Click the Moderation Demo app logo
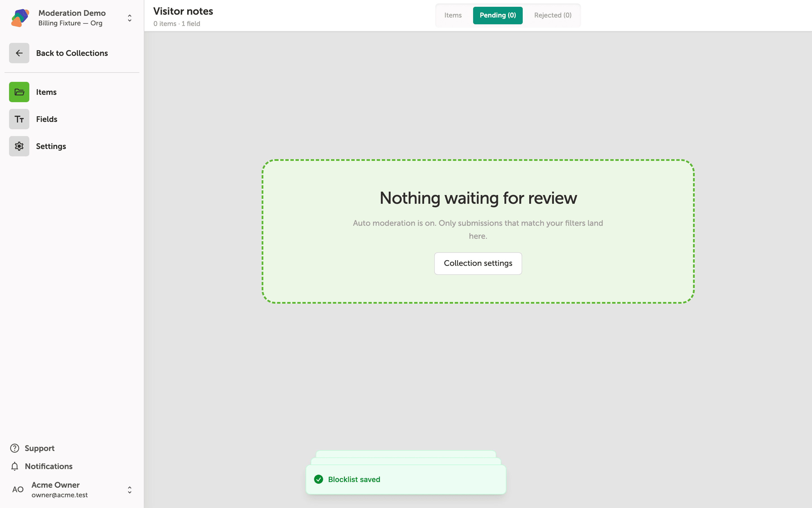Image resolution: width=812 pixels, height=508 pixels. pos(20,18)
